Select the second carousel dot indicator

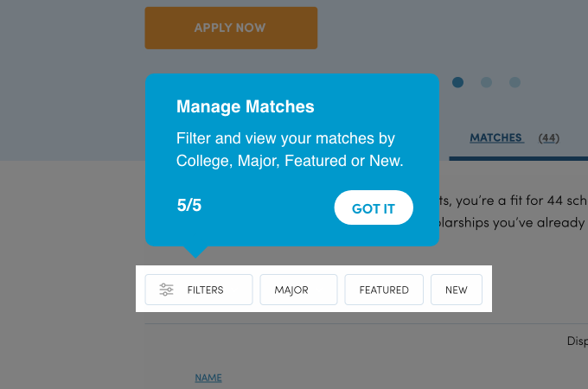pos(486,82)
